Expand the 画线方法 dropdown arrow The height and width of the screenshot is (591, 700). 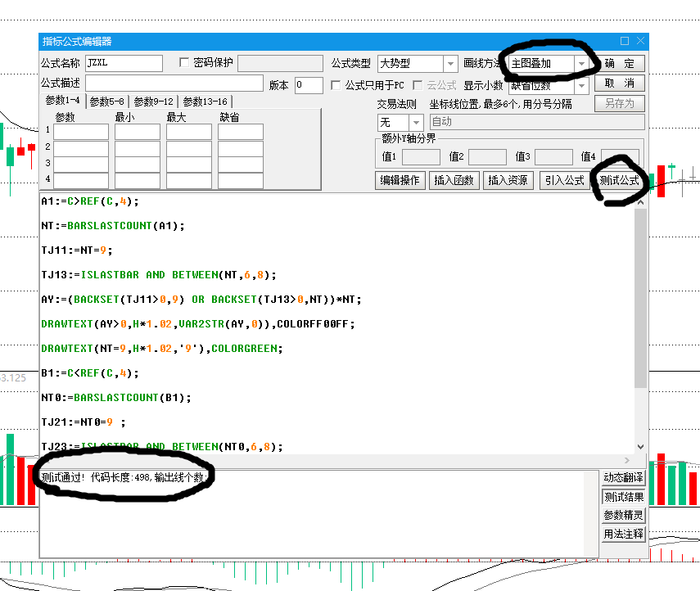pyautogui.click(x=581, y=64)
